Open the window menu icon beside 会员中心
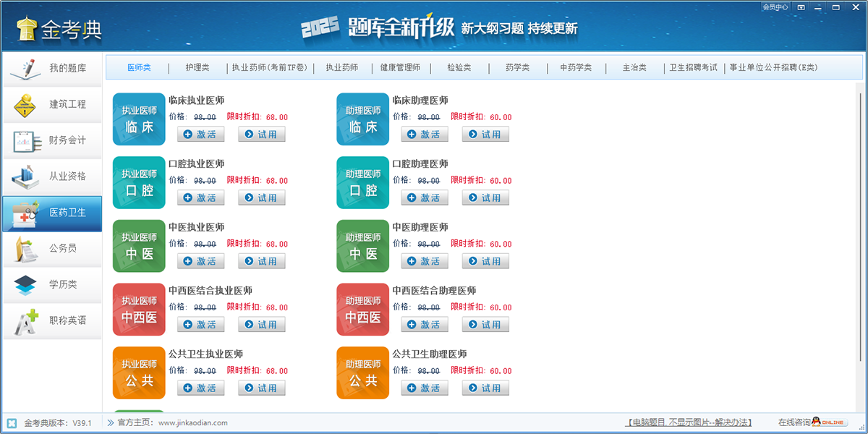 pyautogui.click(x=801, y=7)
